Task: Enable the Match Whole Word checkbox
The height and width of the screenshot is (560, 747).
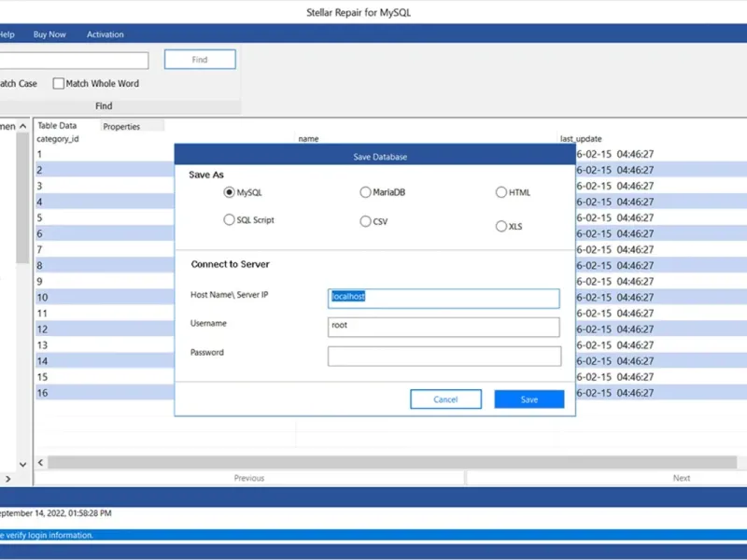Action: click(59, 84)
